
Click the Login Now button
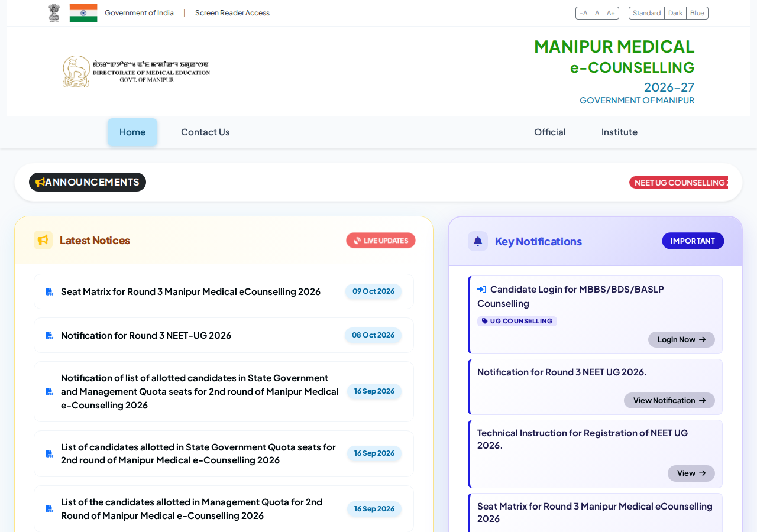(681, 339)
